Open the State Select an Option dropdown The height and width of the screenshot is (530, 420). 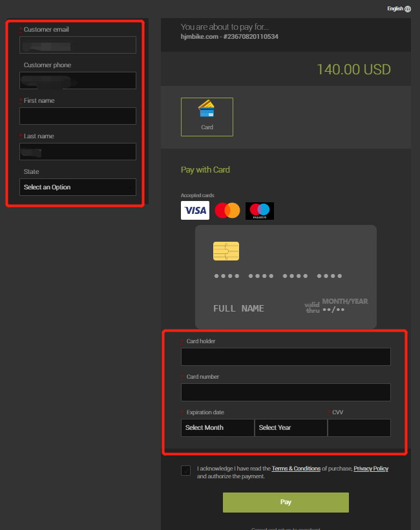tap(78, 187)
